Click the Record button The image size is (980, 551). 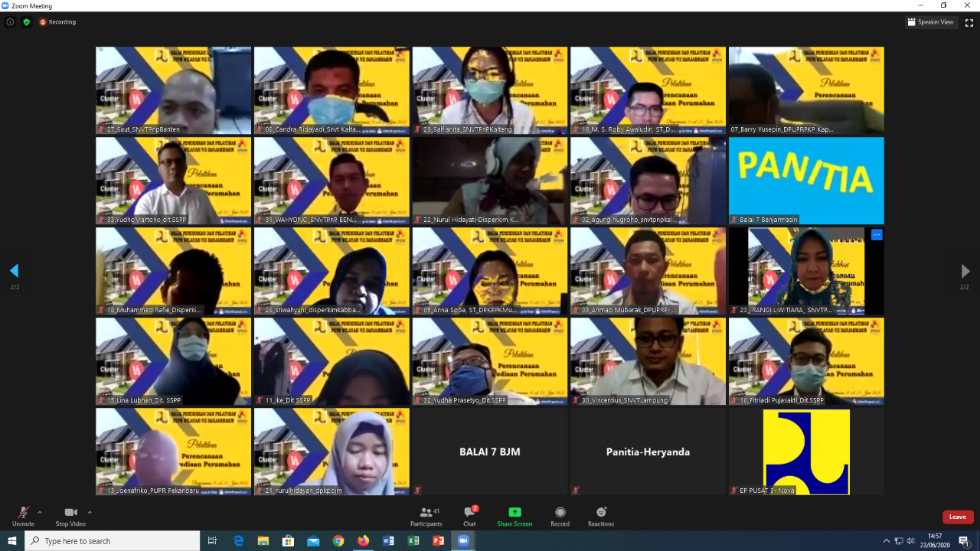point(560,515)
